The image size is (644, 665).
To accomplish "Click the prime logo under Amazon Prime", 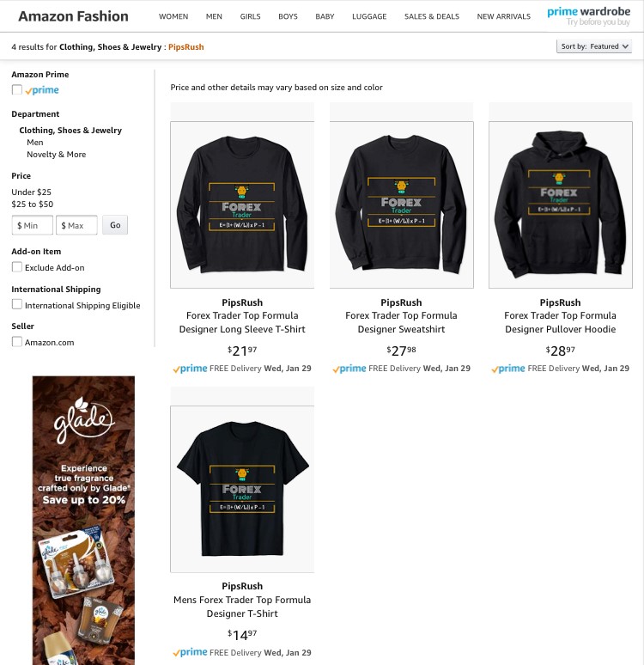I will [x=42, y=90].
